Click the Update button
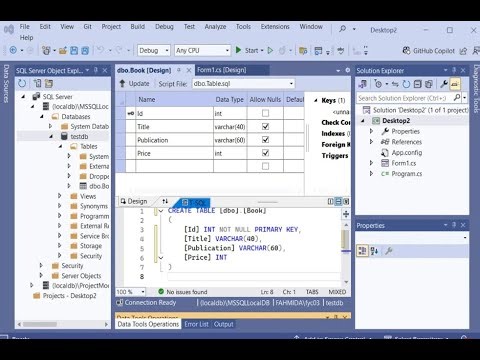Image resolution: width=480 pixels, height=360 pixels. [134, 84]
